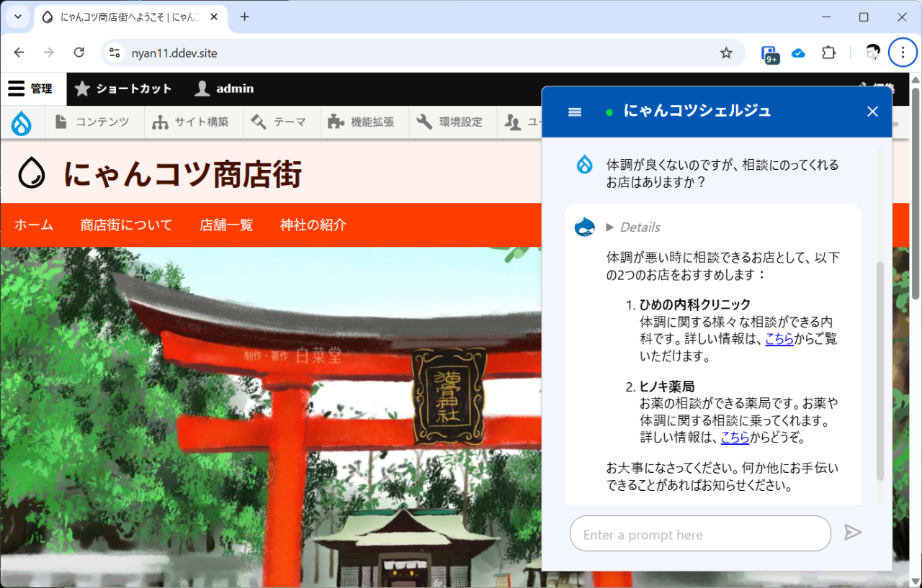Close the にゃんコツシェルジュ chat panel
Image resolution: width=922 pixels, height=588 pixels.
point(872,112)
